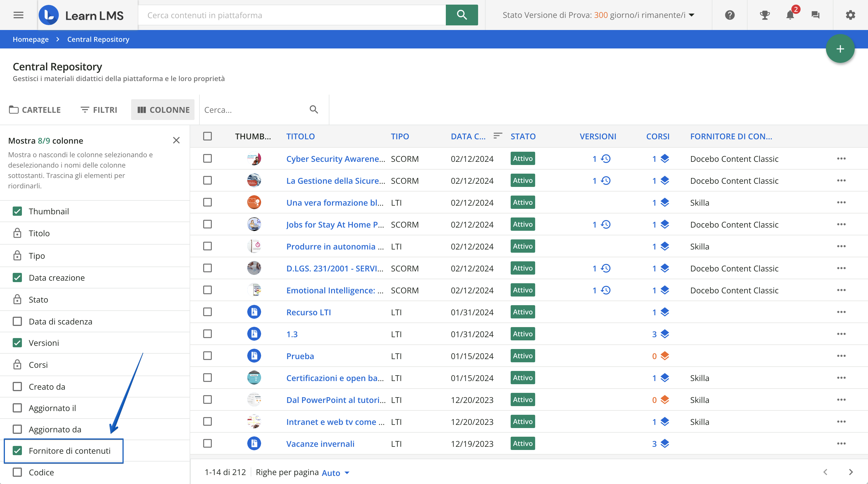Open version history for La Gestione della Sicurezza
This screenshot has width=868, height=484.
click(606, 181)
